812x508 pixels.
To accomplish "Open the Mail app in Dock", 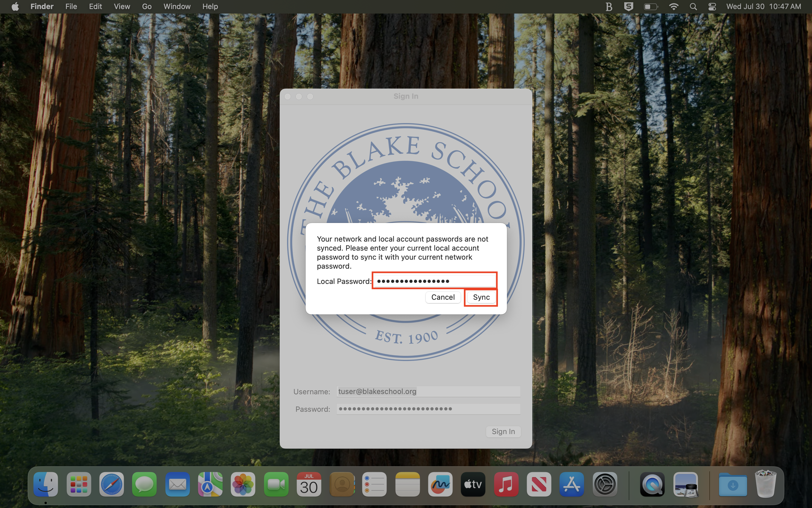I will (178, 484).
